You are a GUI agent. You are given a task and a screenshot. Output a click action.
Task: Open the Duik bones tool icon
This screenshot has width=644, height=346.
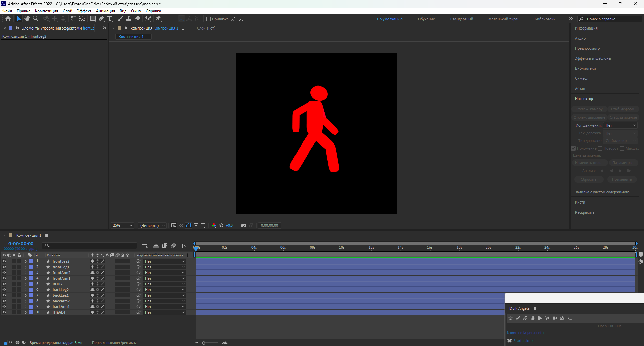[518, 319]
